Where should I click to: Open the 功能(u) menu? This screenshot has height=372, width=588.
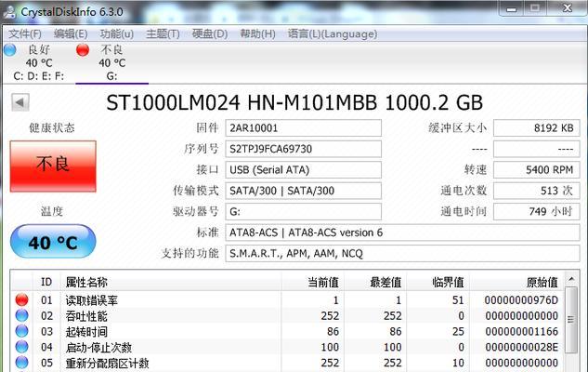pyautogui.click(x=117, y=34)
